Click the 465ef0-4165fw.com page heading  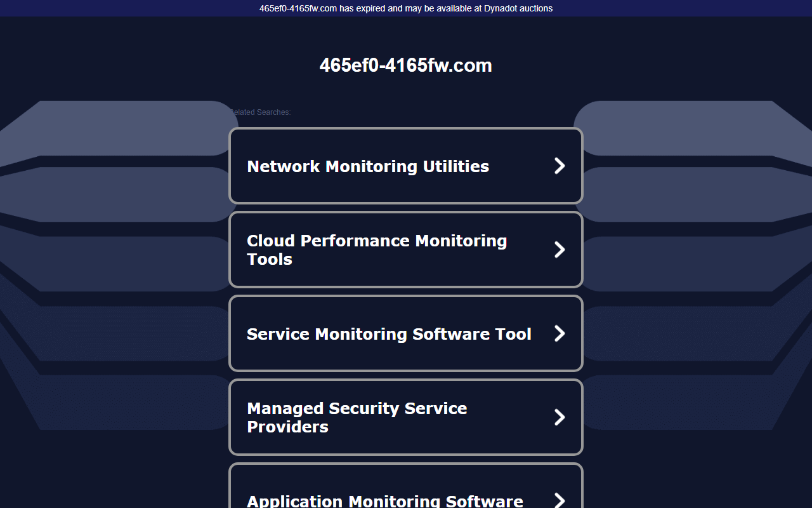point(406,65)
